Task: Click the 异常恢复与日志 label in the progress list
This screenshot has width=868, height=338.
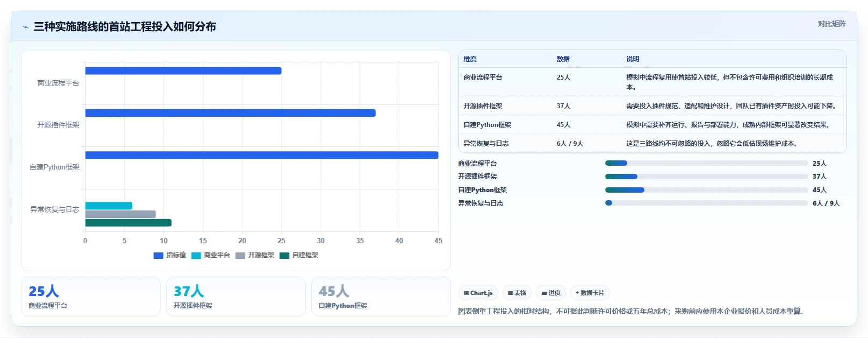Action: tap(480, 203)
